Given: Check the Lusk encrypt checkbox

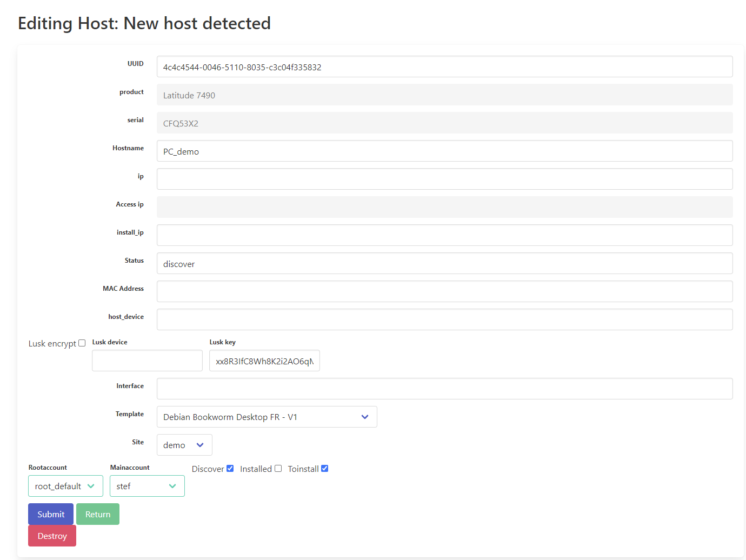Looking at the screenshot, I should click(82, 343).
